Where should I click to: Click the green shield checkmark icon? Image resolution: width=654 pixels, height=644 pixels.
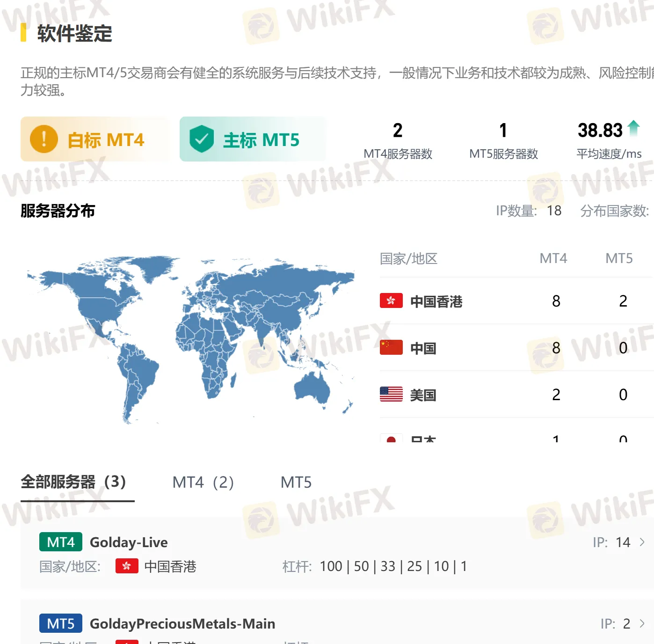(202, 139)
